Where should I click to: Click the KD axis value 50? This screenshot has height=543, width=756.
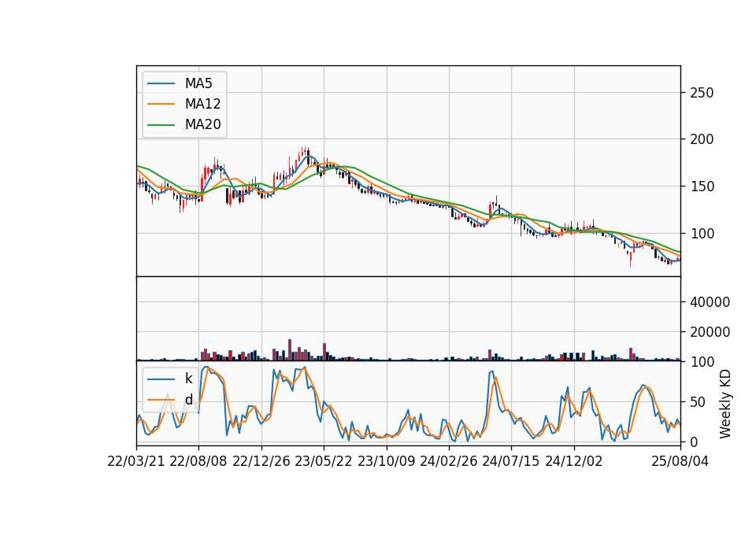point(698,402)
